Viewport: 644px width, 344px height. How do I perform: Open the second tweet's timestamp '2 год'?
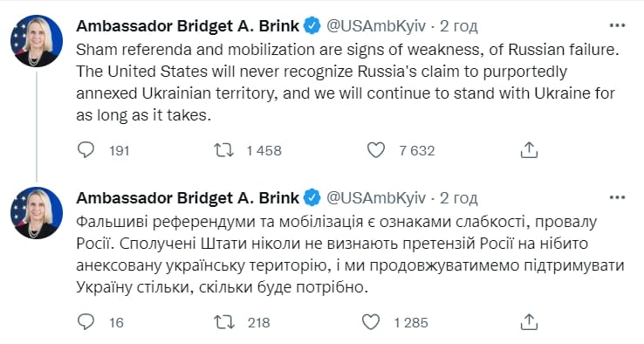(x=459, y=198)
